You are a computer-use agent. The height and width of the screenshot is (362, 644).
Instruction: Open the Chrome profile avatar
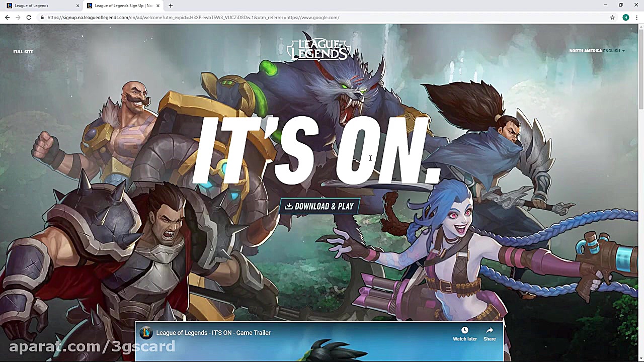626,18
